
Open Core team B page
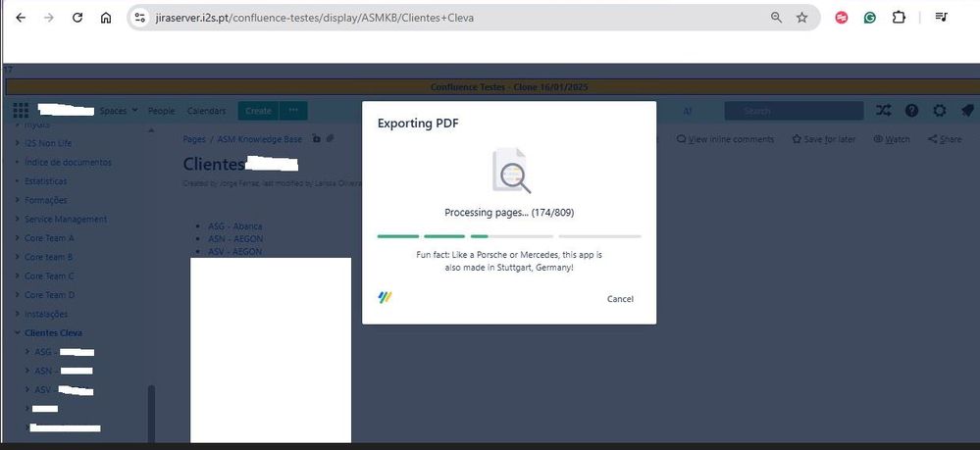(x=49, y=257)
